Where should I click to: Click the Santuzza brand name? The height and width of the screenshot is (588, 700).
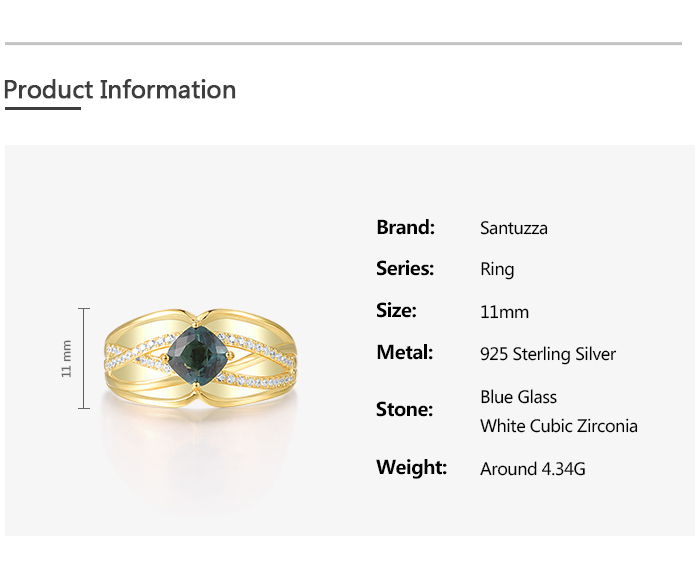tap(514, 228)
